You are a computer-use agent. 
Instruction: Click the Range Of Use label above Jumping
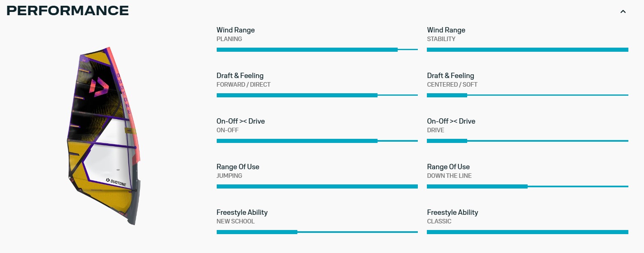point(238,167)
